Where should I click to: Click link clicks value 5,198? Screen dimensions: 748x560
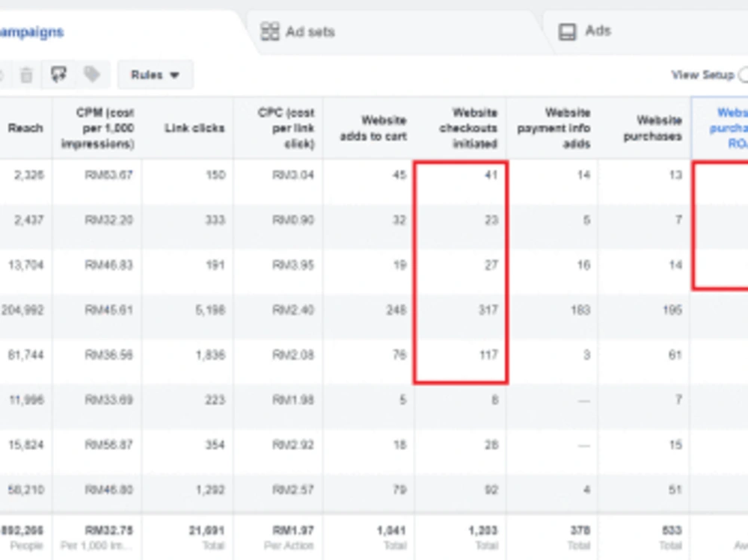click(x=210, y=310)
